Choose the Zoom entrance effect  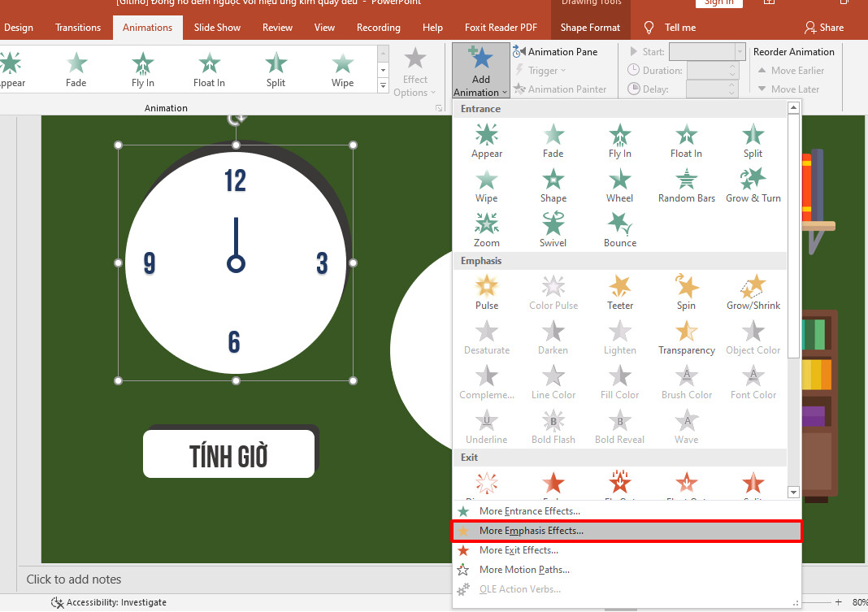[x=487, y=231]
